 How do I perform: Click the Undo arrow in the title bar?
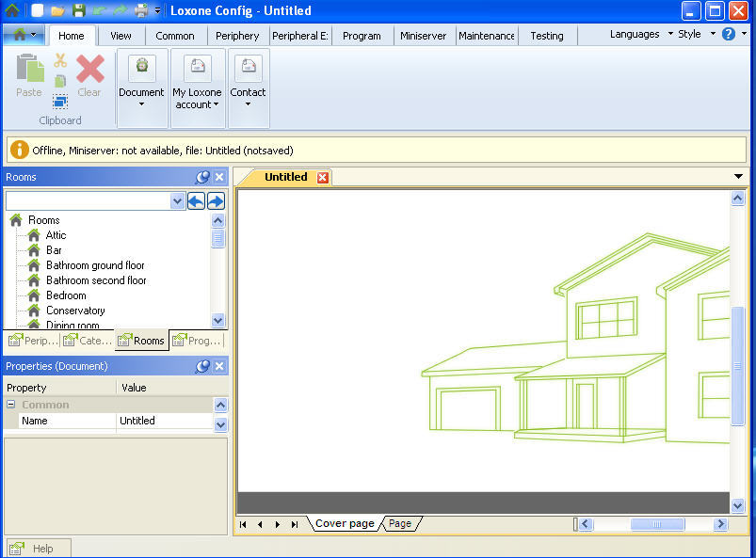(x=99, y=10)
